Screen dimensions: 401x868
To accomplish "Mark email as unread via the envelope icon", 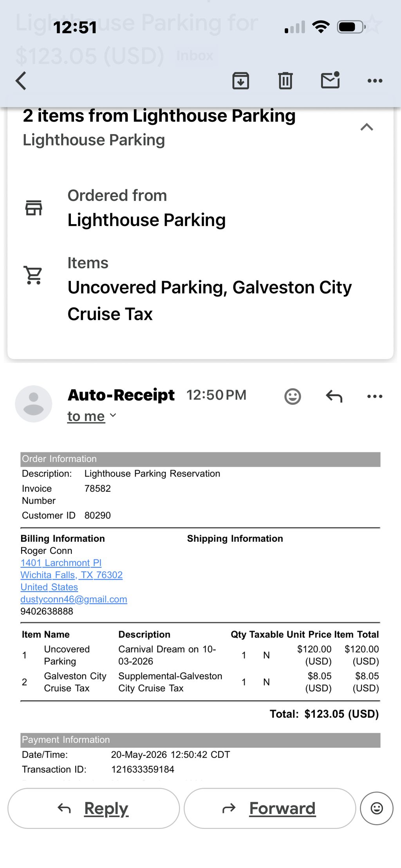I will click(x=330, y=80).
